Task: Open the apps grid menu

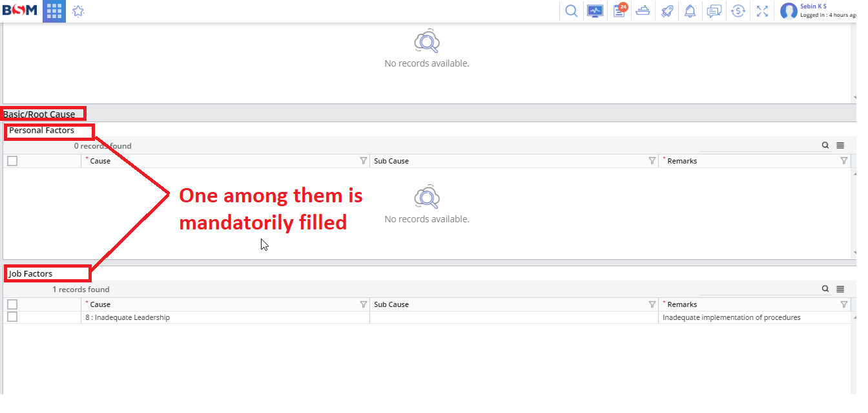Action: [x=54, y=11]
